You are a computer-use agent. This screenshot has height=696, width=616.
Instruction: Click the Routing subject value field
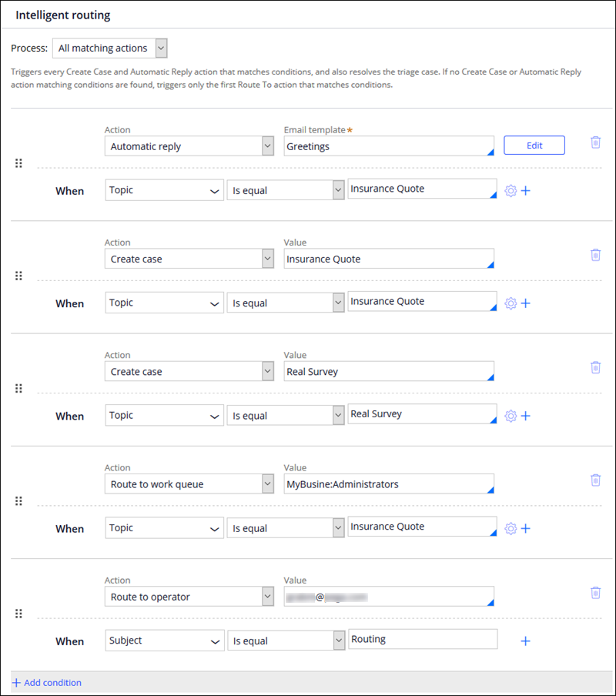coord(422,640)
